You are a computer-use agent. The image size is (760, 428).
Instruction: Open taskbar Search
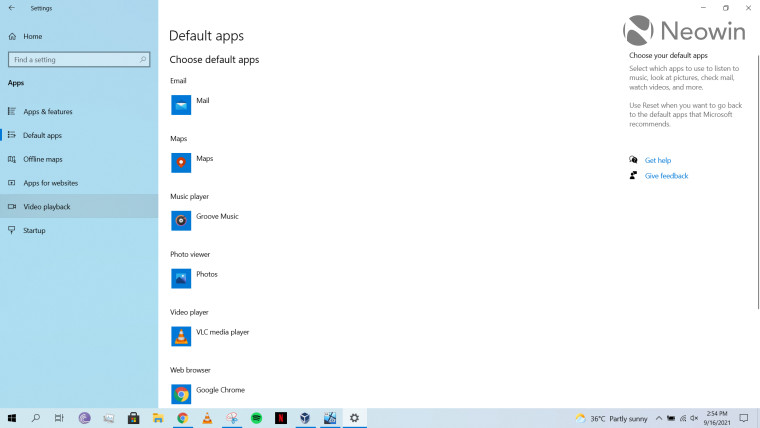pyautogui.click(x=35, y=418)
